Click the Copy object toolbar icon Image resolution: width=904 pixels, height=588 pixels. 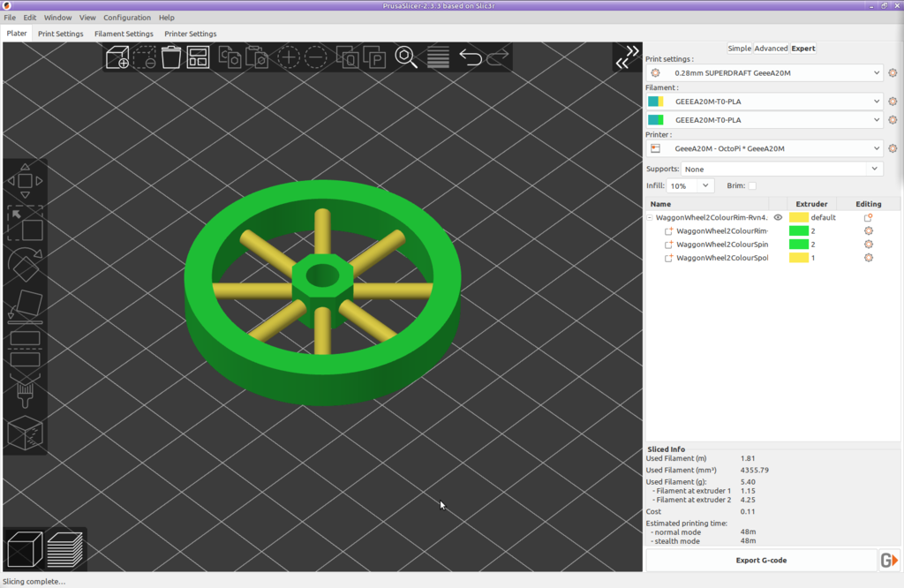230,57
